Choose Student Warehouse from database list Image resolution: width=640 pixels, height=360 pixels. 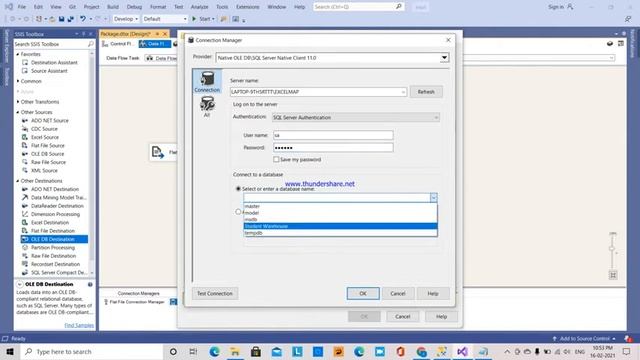340,226
